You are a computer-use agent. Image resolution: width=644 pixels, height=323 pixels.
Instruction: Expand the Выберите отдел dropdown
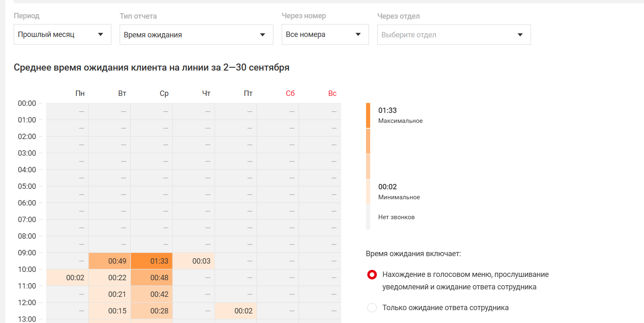pos(454,35)
